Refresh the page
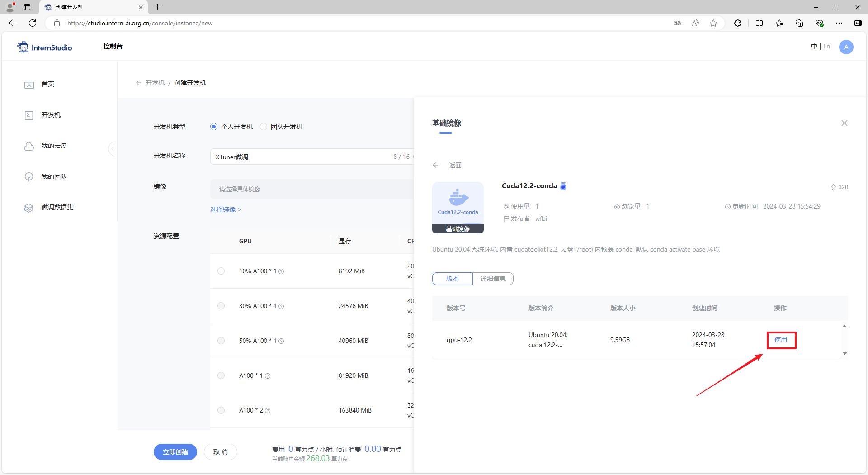868x475 pixels. click(x=33, y=23)
